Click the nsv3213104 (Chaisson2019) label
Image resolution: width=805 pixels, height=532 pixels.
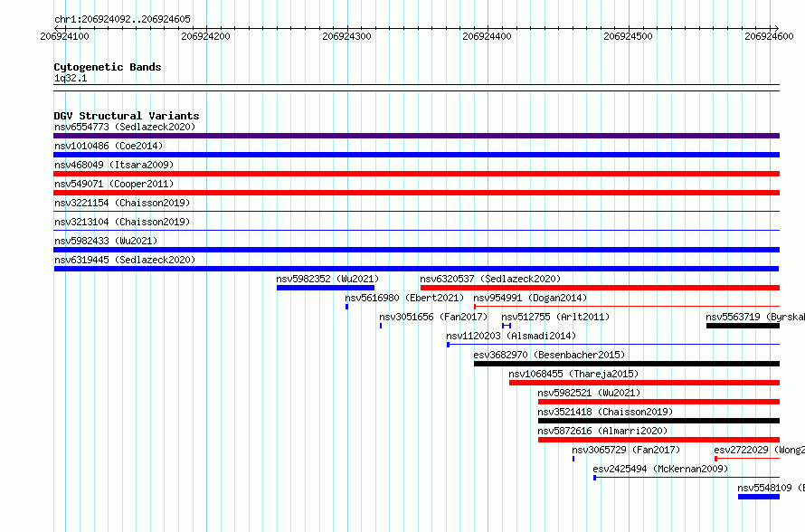122,222
